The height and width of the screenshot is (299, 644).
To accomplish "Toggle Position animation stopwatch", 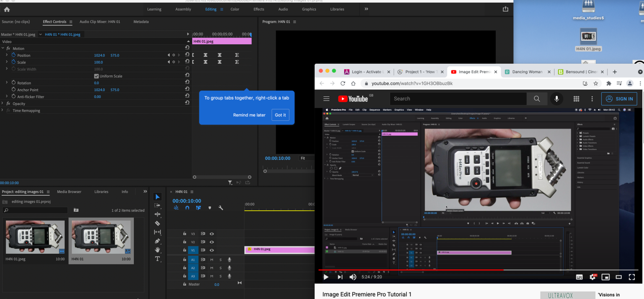I will point(14,55).
